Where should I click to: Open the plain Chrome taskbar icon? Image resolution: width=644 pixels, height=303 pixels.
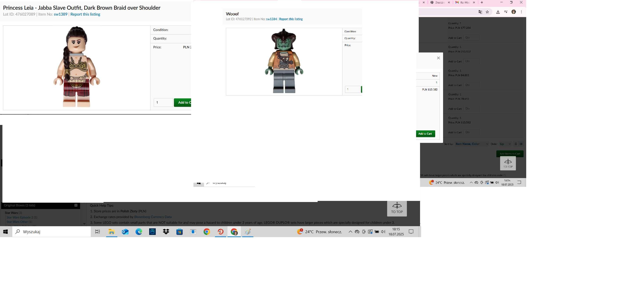(x=207, y=232)
